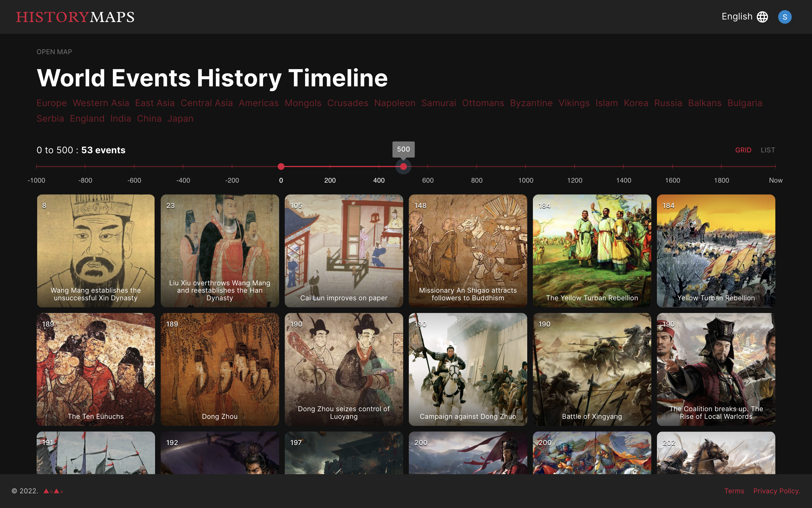
Task: Filter by Mongols
Action: click(x=303, y=103)
